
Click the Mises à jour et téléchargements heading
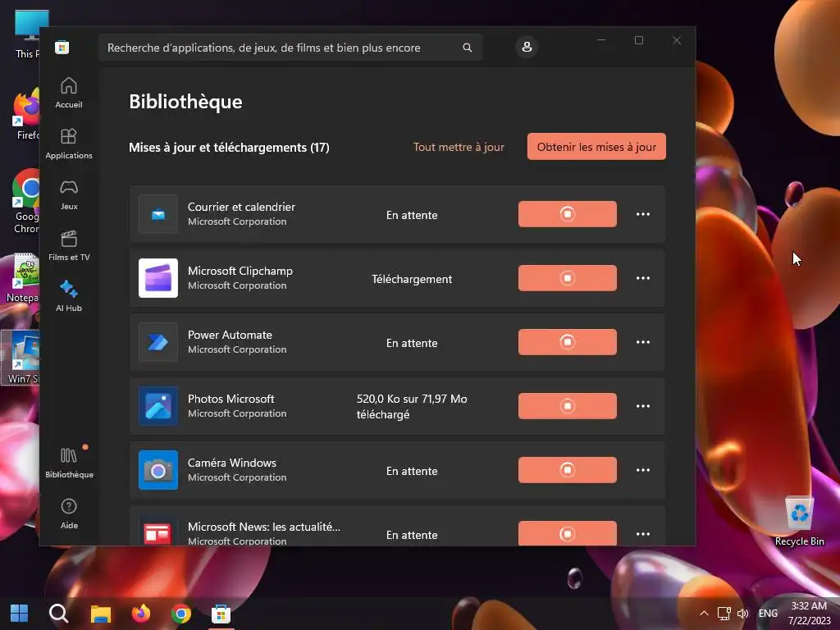229,148
